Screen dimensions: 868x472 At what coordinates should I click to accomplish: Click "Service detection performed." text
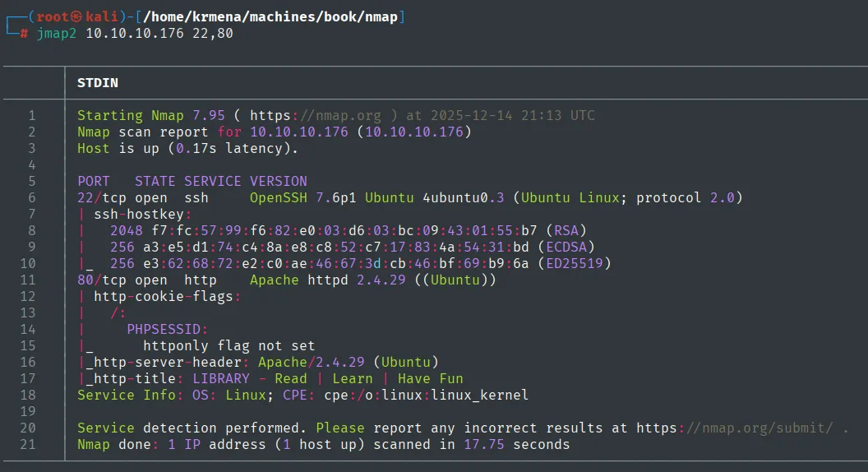[192, 428]
